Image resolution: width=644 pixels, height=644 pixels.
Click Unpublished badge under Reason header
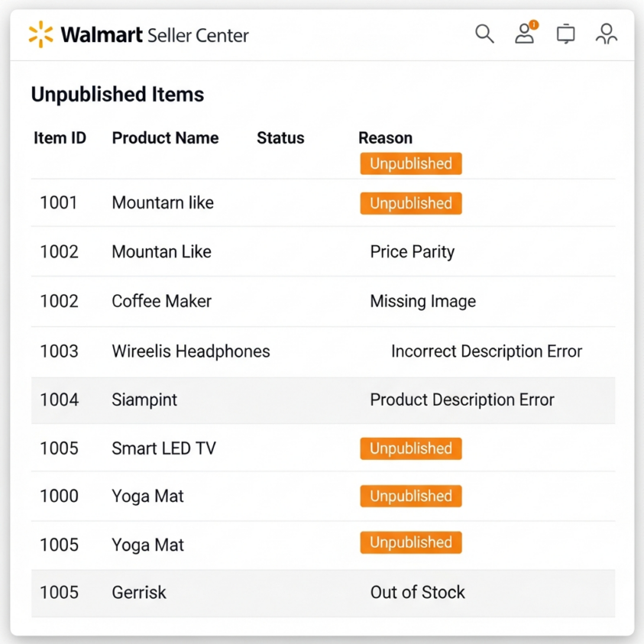coord(411,163)
